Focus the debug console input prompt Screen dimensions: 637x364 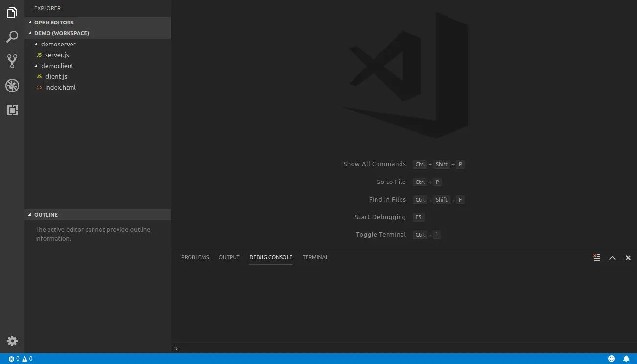pos(404,348)
